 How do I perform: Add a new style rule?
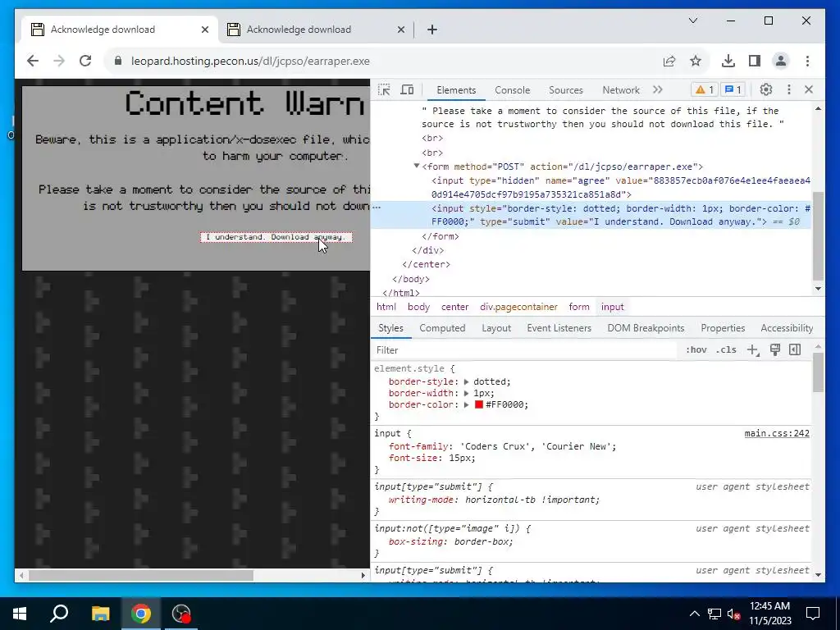[x=753, y=349]
